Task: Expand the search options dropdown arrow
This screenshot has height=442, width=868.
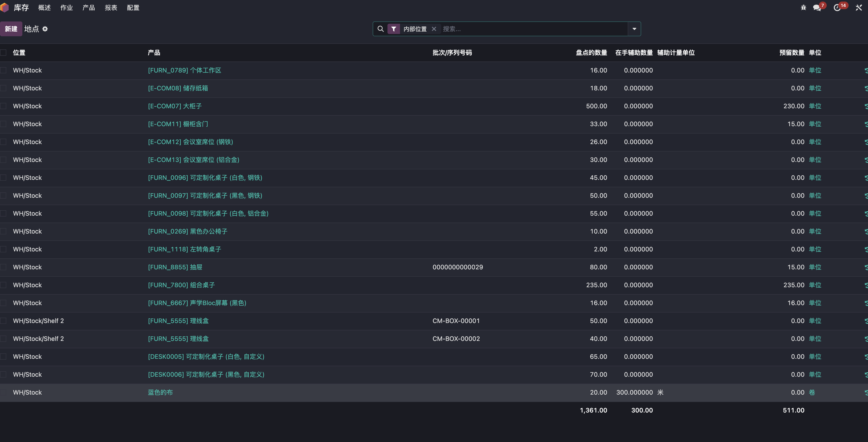Action: 634,29
